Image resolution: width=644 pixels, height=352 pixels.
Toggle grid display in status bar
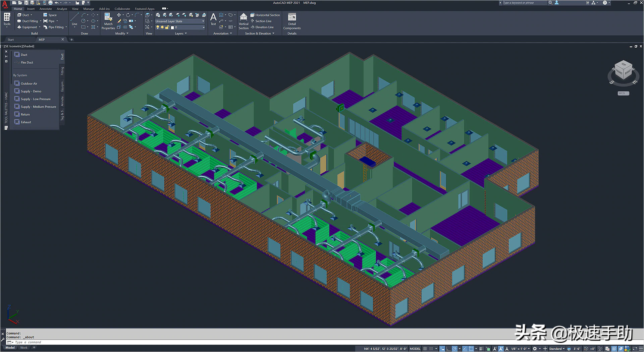pyautogui.click(x=425, y=349)
